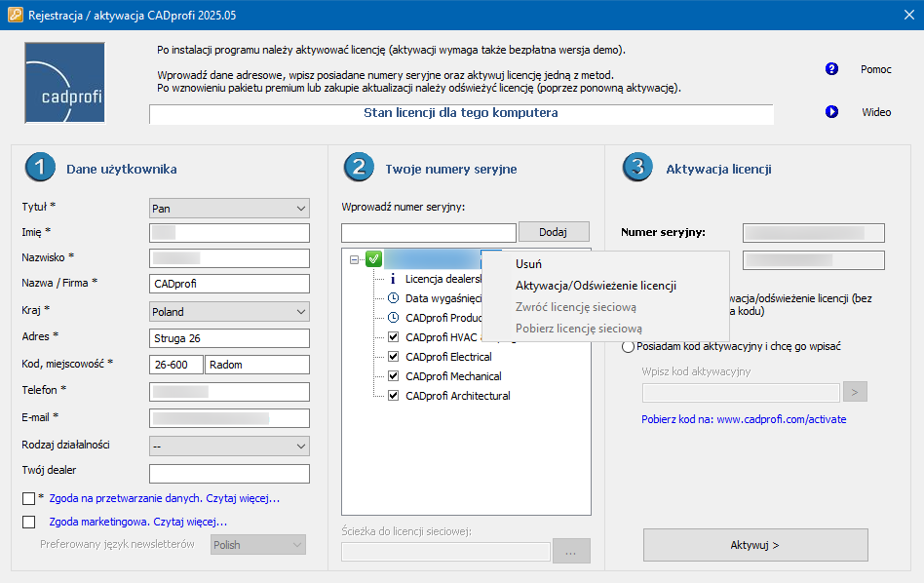Click the info icon beside Licencja dealerska
Viewport: 924px width, 583px height.
(x=393, y=279)
